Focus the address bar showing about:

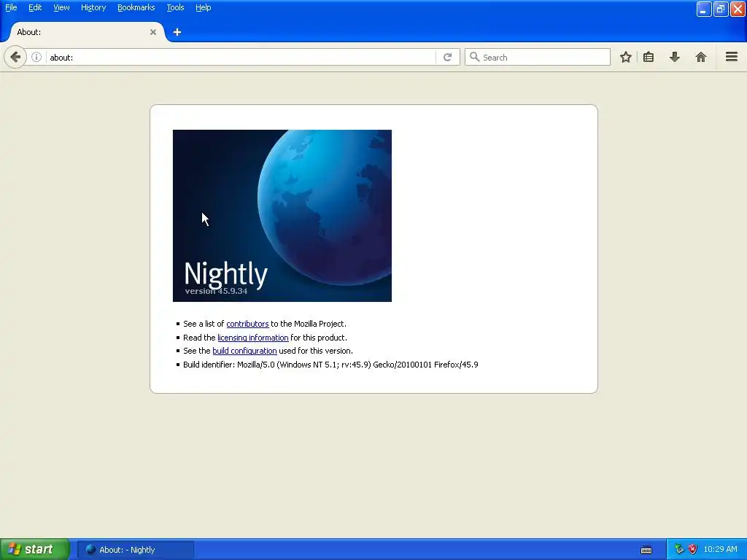point(241,57)
